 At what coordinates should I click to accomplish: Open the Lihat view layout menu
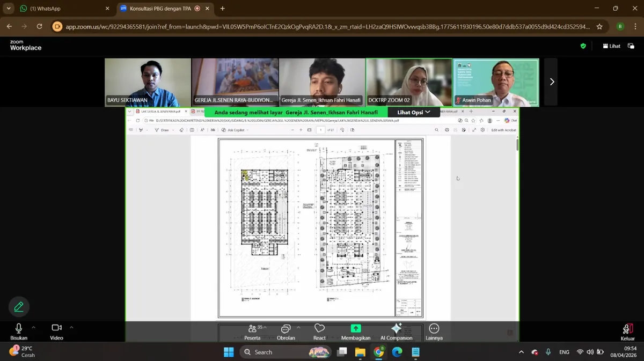pos(611,46)
